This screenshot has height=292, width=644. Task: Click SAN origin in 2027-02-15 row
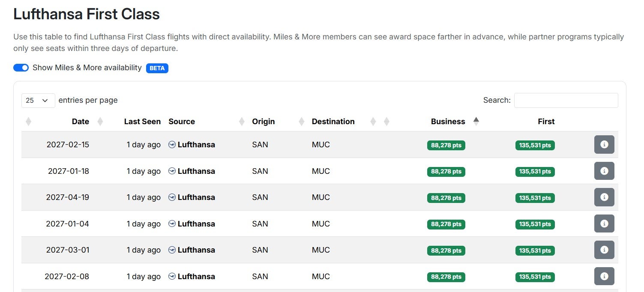[260, 145]
